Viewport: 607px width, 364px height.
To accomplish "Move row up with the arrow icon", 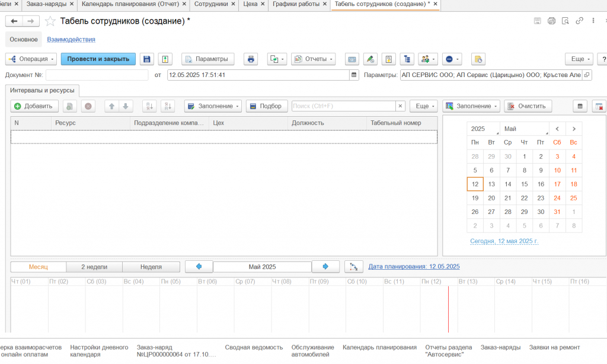I will (111, 106).
